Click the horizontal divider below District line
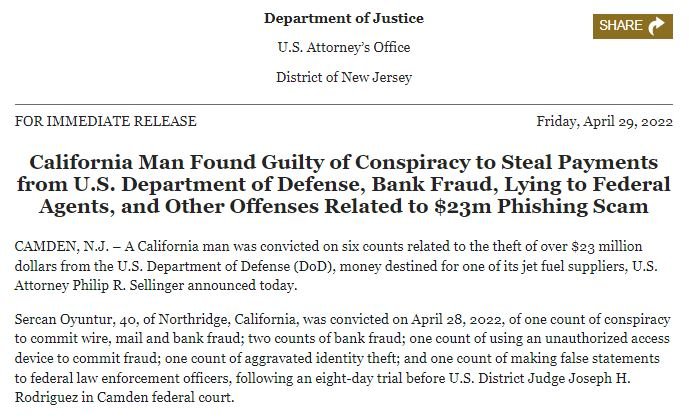 point(344,105)
